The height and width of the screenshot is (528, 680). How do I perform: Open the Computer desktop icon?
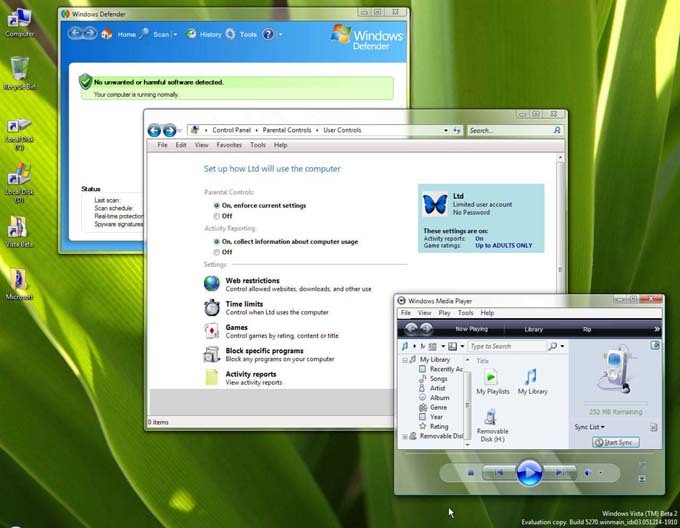point(20,23)
